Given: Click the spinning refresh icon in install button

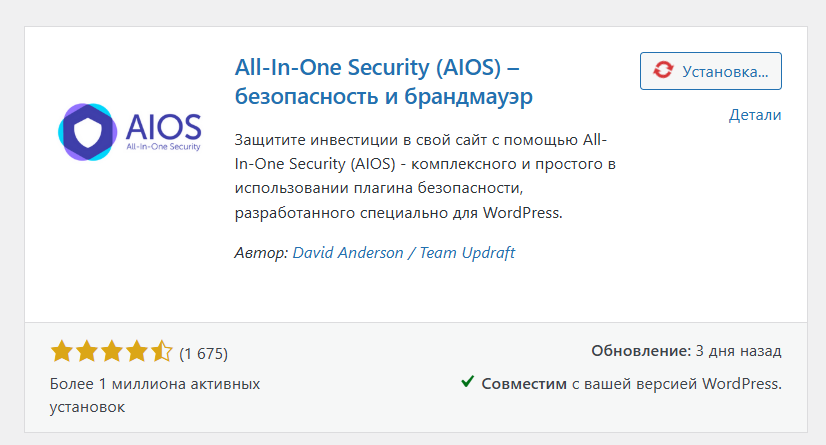Looking at the screenshot, I should pos(662,71).
